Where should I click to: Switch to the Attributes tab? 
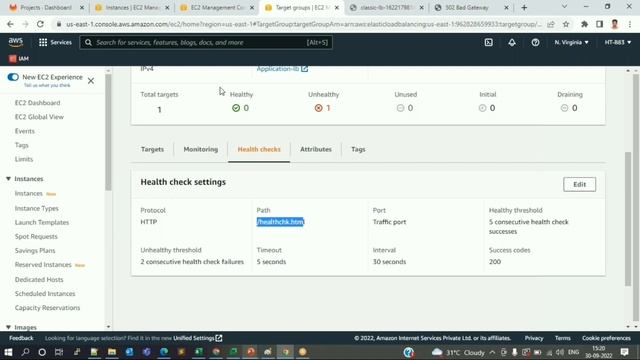316,149
